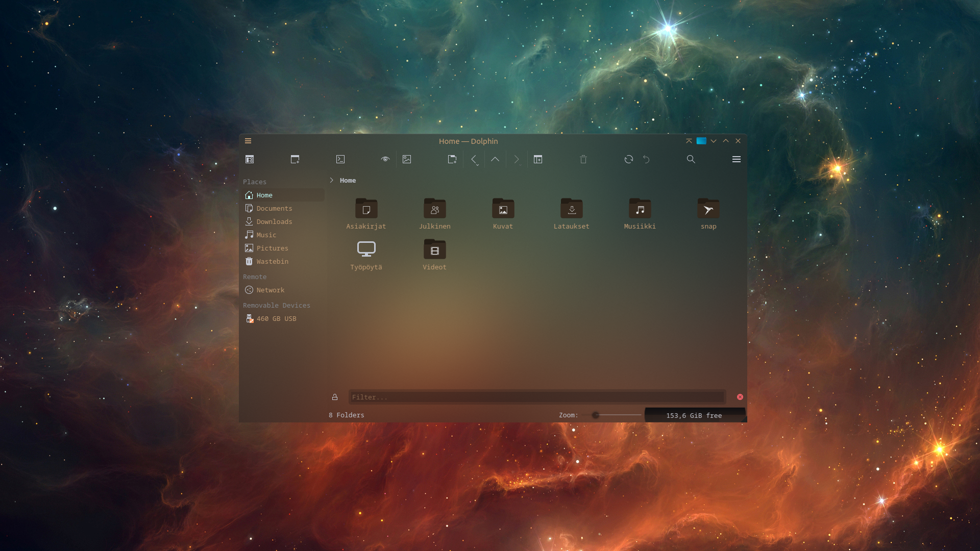The height and width of the screenshot is (551, 980).
Task: Select the Videot folder
Action: (435, 255)
